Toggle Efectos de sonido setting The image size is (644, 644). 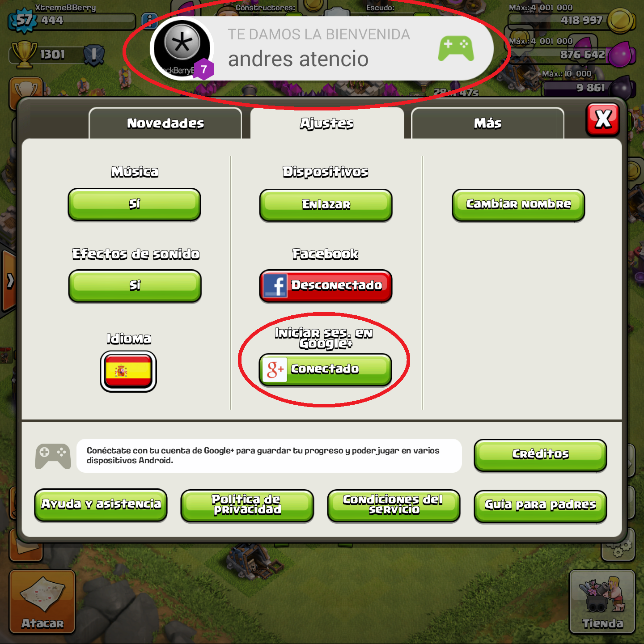[x=135, y=286]
